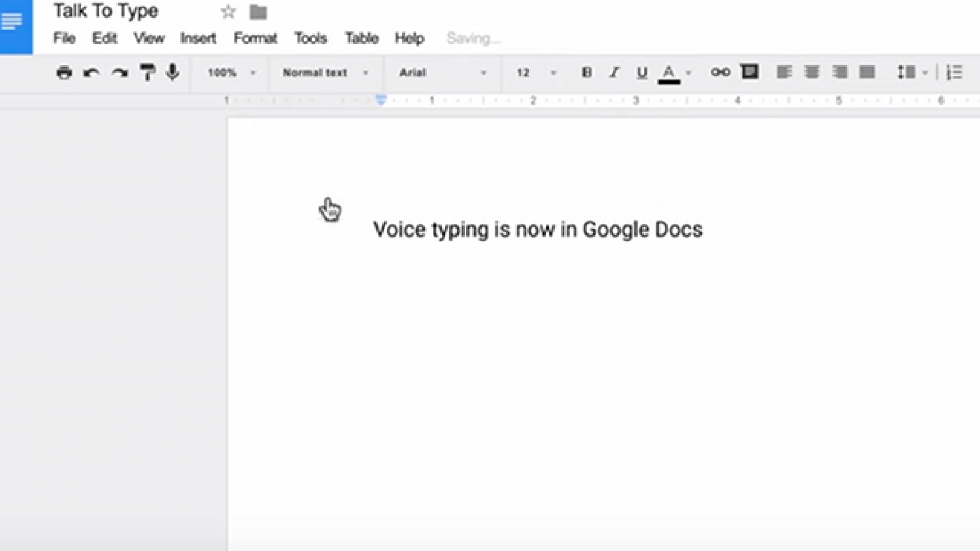Click the blue indent marker on ruler
Image resolution: width=980 pixels, height=551 pixels.
coord(381,100)
